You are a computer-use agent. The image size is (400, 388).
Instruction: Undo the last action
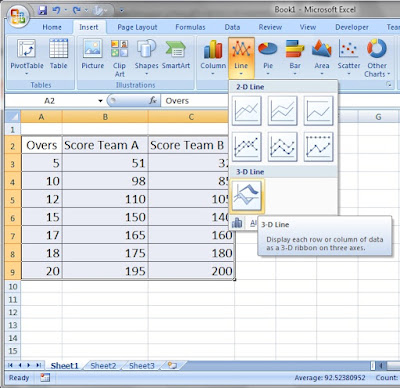click(x=56, y=10)
